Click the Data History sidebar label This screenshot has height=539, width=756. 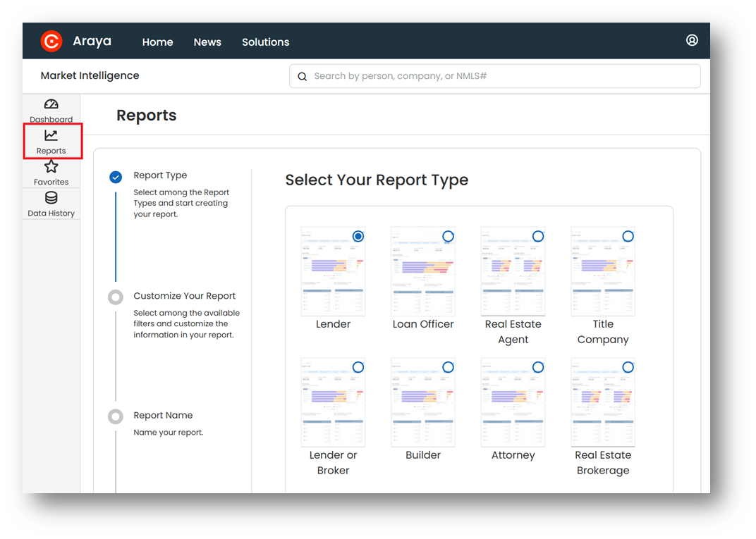51,213
